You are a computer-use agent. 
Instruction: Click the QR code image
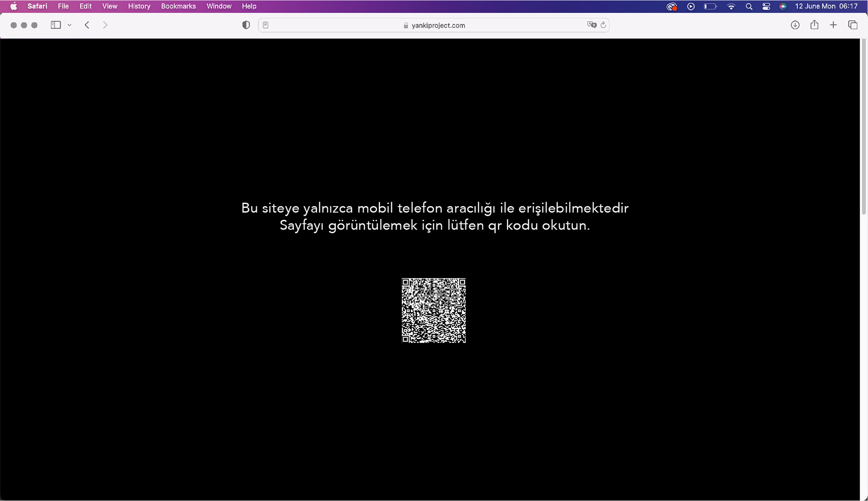[x=434, y=311]
